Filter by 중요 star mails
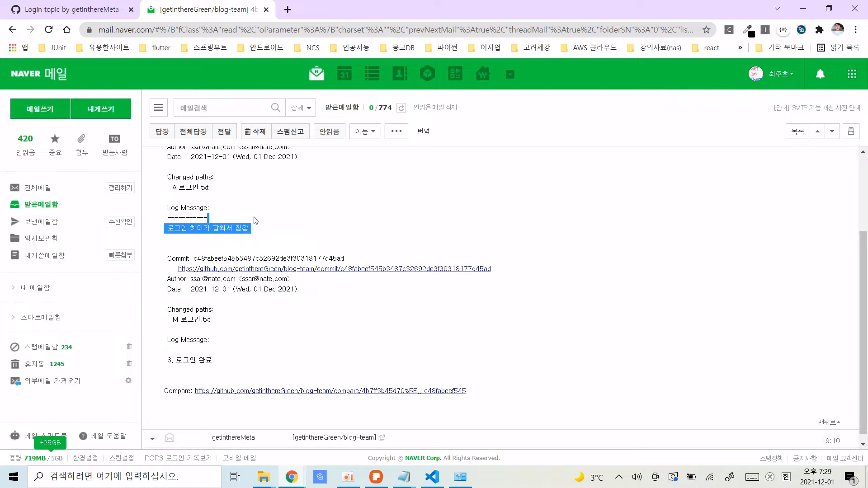Screen dimensions: 868x488 55,144
